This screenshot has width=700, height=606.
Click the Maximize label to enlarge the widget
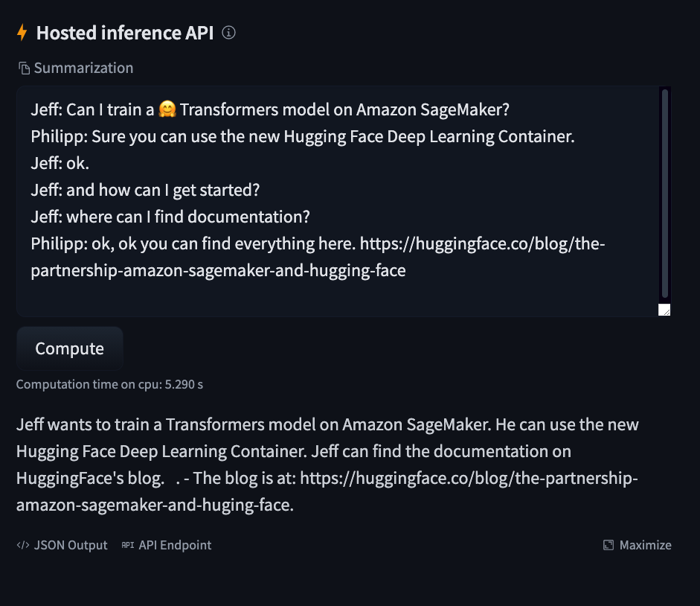coord(645,545)
